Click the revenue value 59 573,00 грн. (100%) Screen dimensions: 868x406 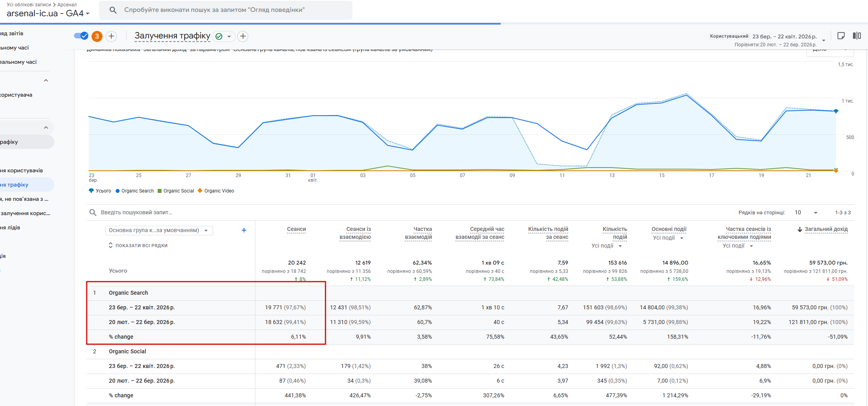click(x=820, y=307)
